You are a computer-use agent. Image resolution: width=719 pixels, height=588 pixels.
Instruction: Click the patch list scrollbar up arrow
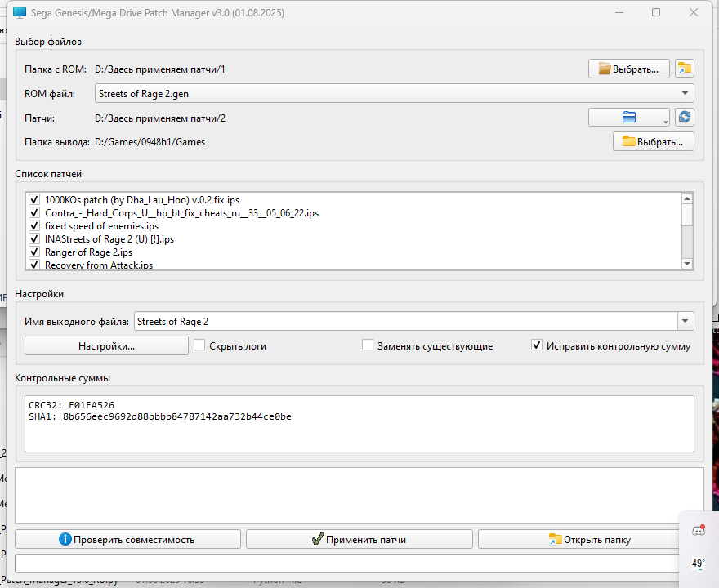[x=687, y=198]
